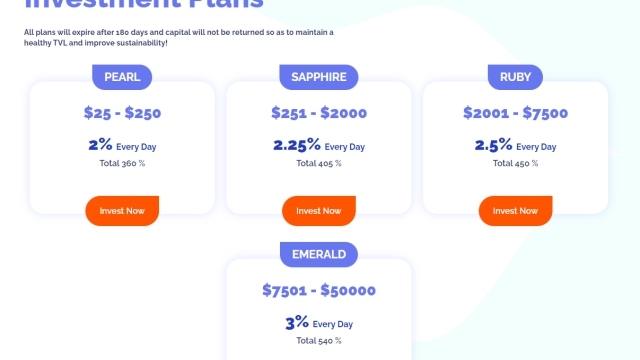
Task: Click the 3% Every Day rate text
Action: 319,322
